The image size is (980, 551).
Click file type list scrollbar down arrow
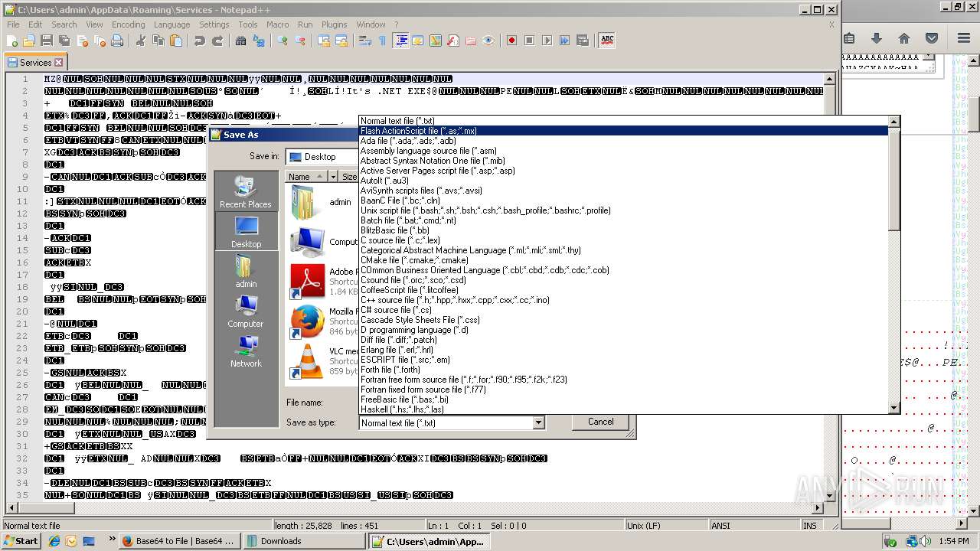coord(894,408)
